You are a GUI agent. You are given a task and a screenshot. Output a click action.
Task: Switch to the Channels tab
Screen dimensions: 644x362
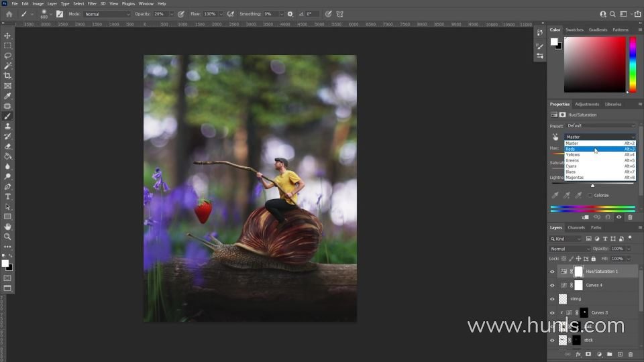576,227
